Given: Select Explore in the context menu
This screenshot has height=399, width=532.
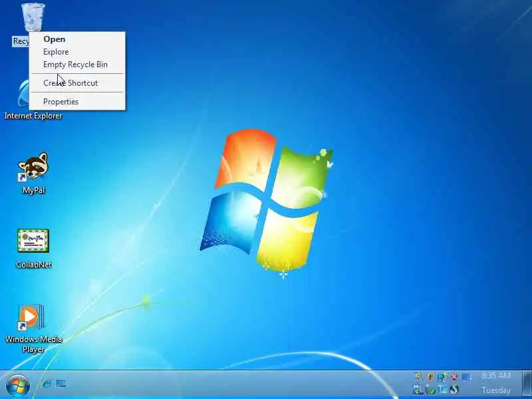Looking at the screenshot, I should (77, 52).
